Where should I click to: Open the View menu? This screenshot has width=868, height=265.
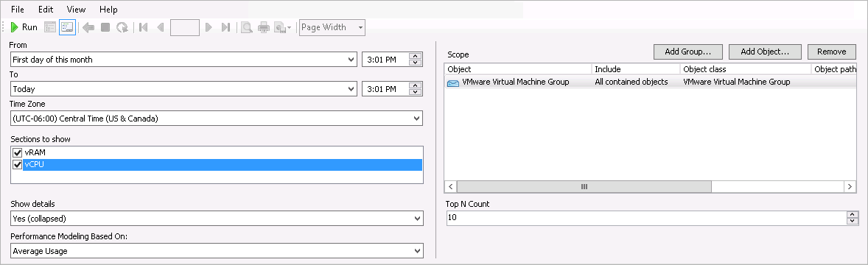click(x=76, y=10)
